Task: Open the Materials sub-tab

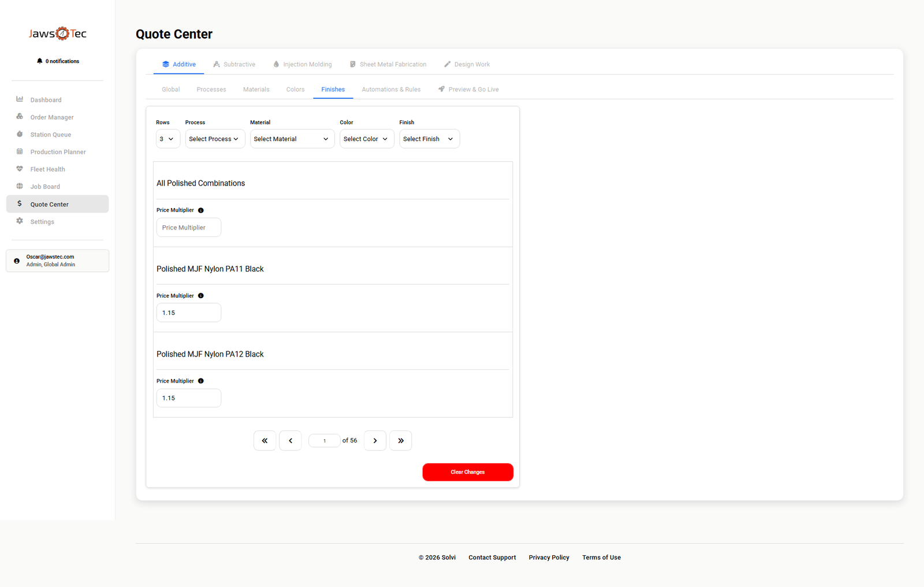Action: 256,90
